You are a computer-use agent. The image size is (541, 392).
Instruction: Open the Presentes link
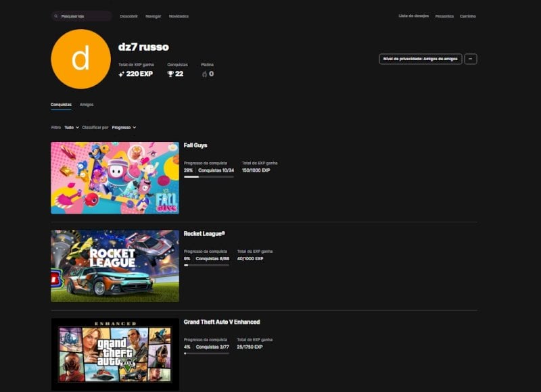[444, 16]
